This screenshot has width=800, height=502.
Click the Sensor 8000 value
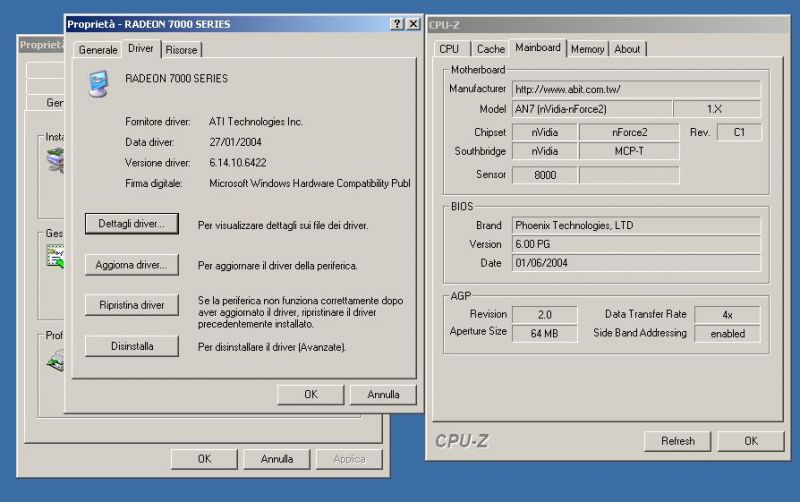pyautogui.click(x=544, y=175)
